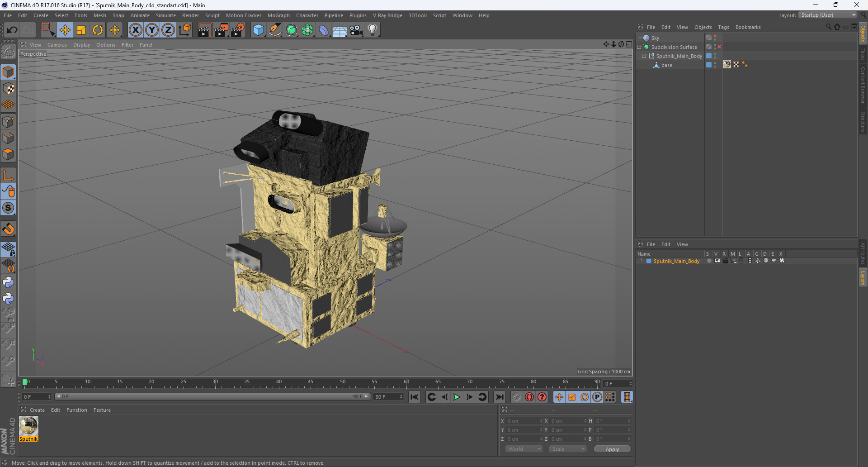Add a subdivision generator object
The height and width of the screenshot is (467, 868).
[x=291, y=30]
